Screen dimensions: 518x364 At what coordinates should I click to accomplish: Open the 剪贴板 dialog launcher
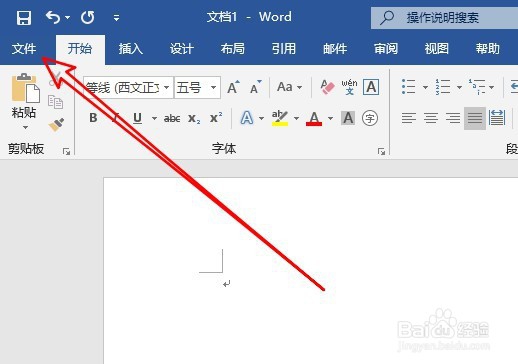click(66, 152)
